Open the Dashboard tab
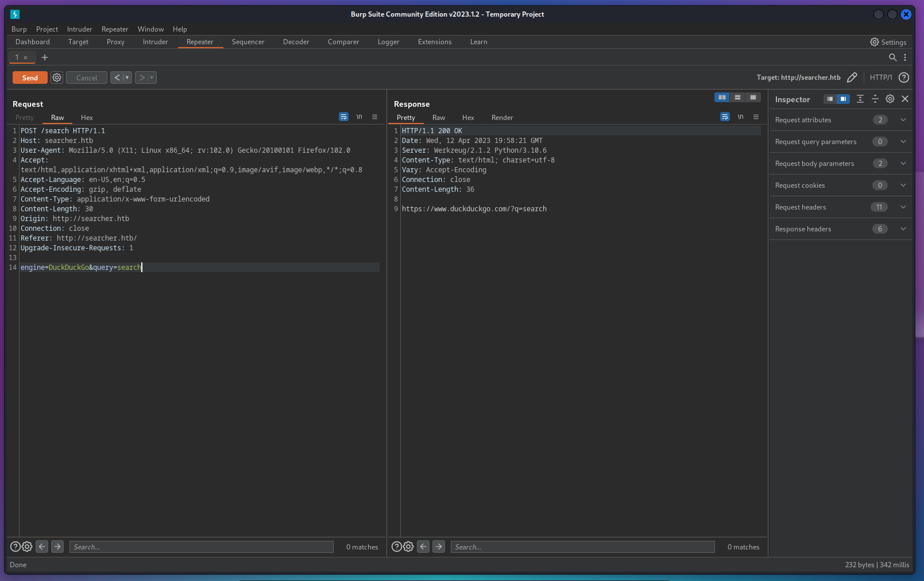The height and width of the screenshot is (581, 924). tap(33, 42)
